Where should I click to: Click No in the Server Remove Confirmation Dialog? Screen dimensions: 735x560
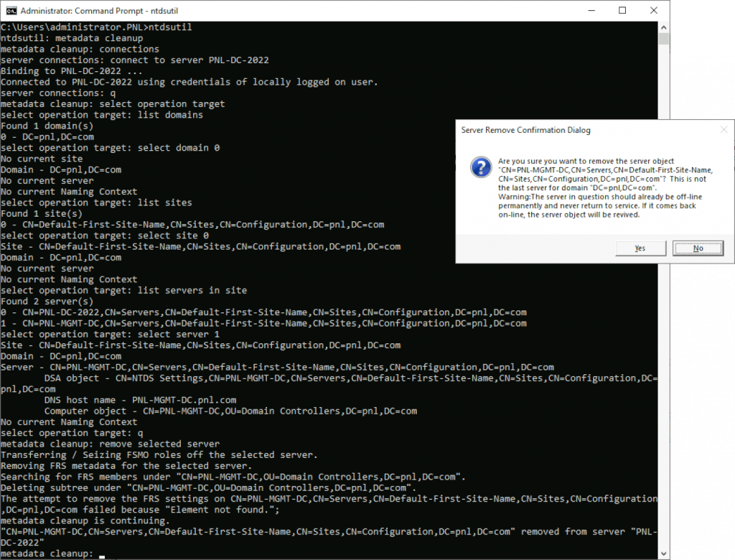[698, 248]
